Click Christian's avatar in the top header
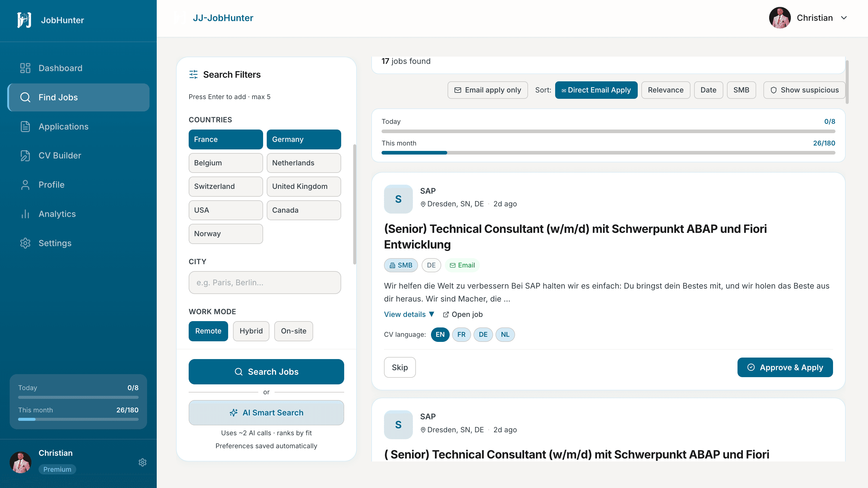 point(780,18)
